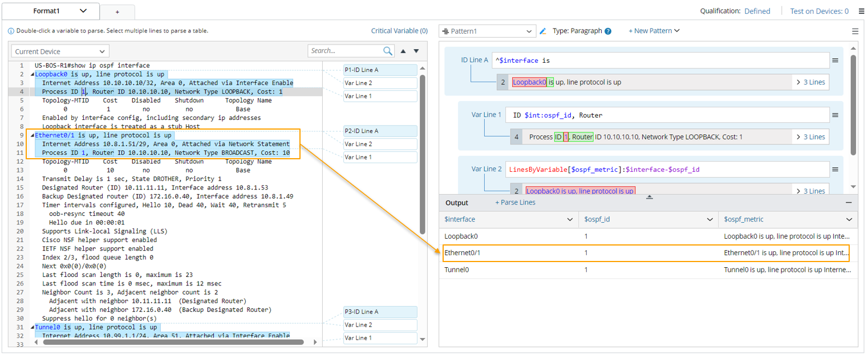This screenshot has height=354, width=868.
Task: Open the $ospf_id column header dropdown
Action: click(x=709, y=220)
